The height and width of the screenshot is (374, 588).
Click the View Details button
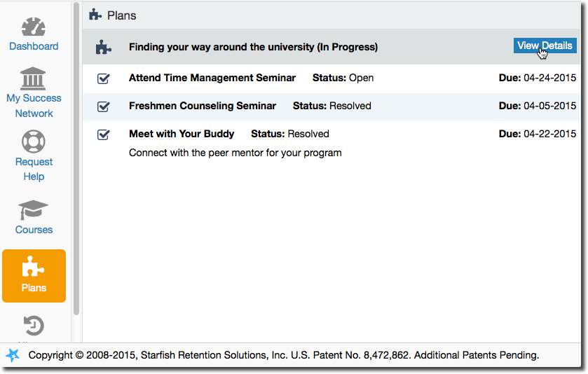(x=545, y=46)
